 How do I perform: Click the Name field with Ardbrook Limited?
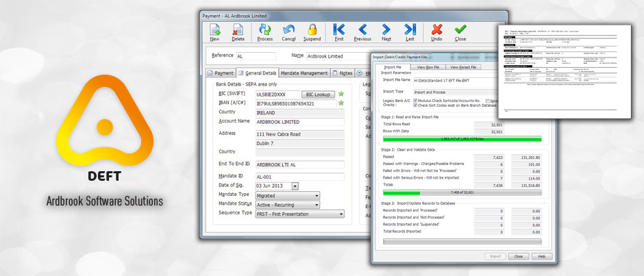click(337, 56)
